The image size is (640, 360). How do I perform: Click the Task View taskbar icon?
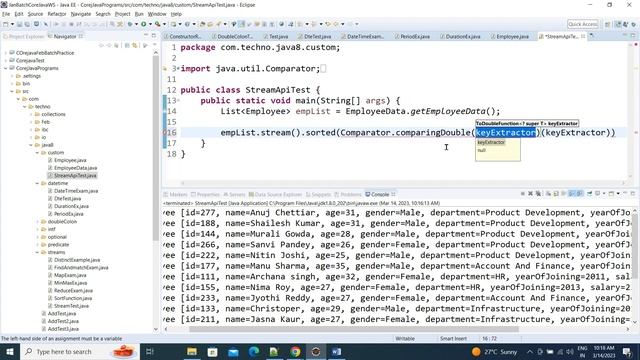point(149,351)
